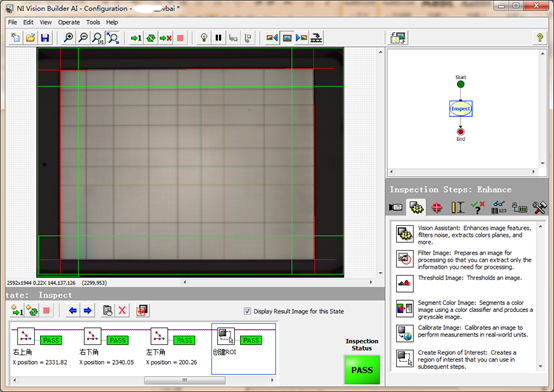This screenshot has width=554, height=392.
Task: Select the Zoom Out magnifier tool
Action: [83, 38]
